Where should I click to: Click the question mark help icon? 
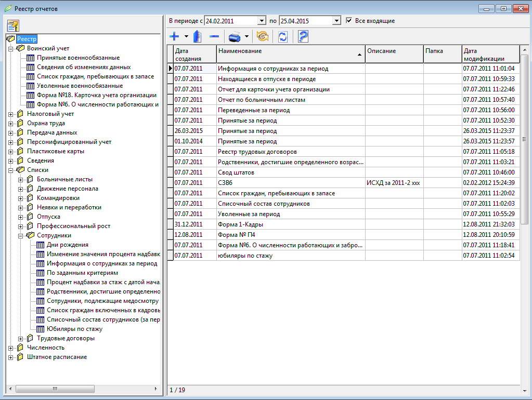point(303,36)
